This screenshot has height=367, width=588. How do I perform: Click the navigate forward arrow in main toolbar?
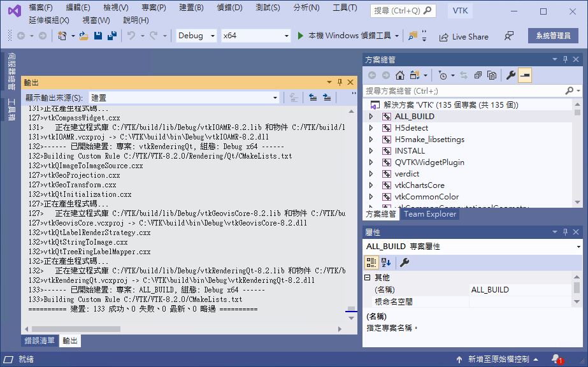click(43, 36)
